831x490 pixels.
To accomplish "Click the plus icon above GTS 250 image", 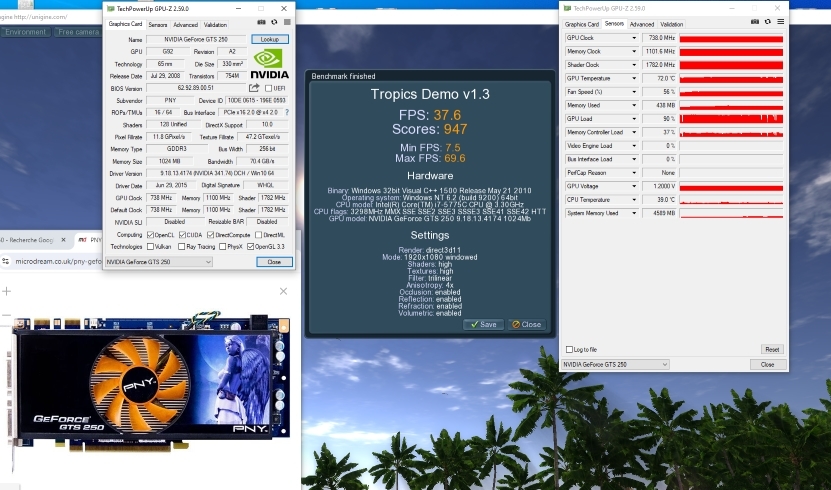I will coord(6,291).
